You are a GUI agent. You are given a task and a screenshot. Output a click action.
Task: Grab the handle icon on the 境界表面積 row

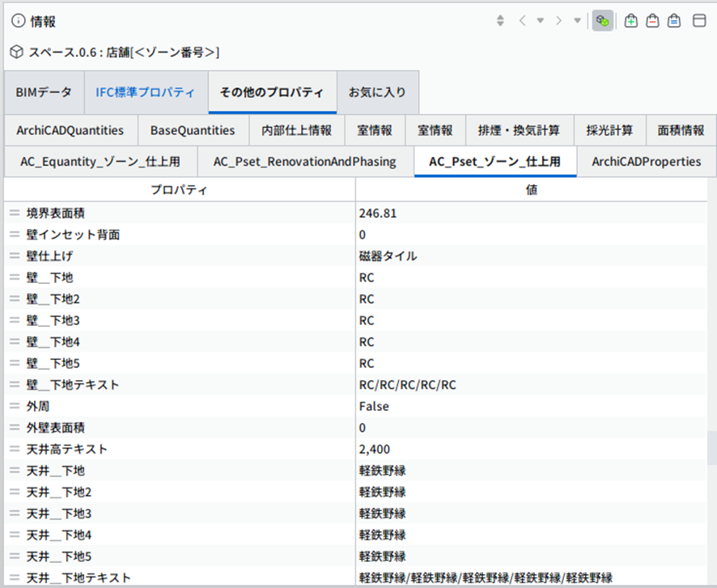point(15,213)
